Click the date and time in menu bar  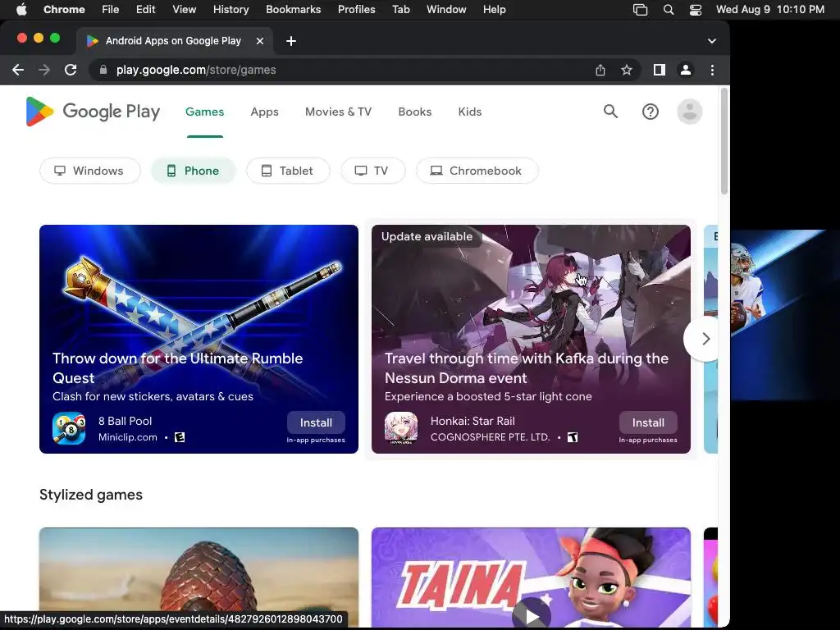(769, 9)
